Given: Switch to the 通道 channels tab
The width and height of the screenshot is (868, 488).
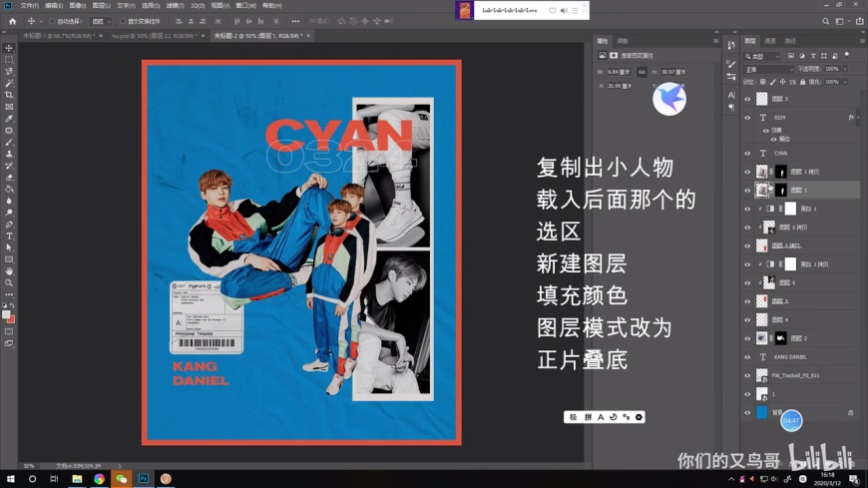Looking at the screenshot, I should tap(770, 41).
